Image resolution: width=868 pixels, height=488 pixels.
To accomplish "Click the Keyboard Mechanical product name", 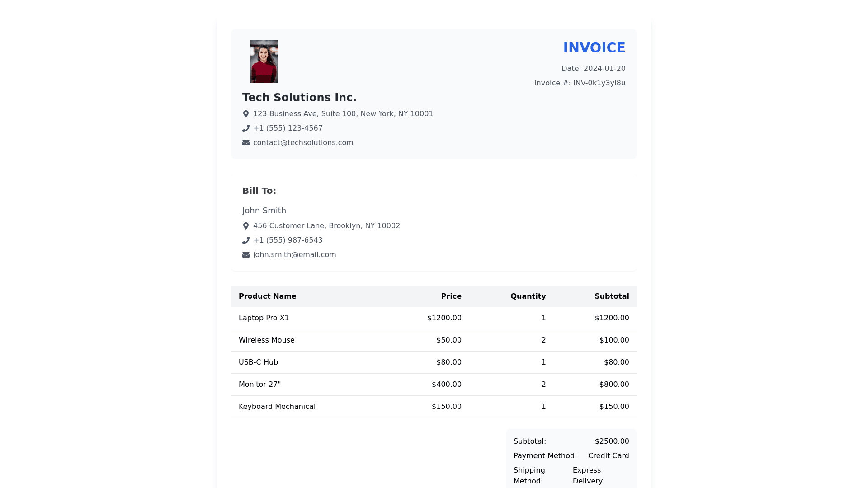I will (x=277, y=407).
